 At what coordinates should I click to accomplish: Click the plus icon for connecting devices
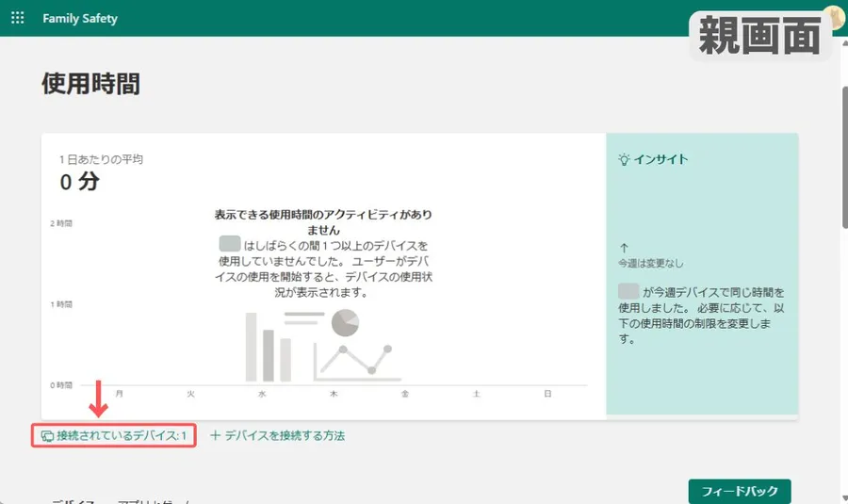(x=215, y=436)
